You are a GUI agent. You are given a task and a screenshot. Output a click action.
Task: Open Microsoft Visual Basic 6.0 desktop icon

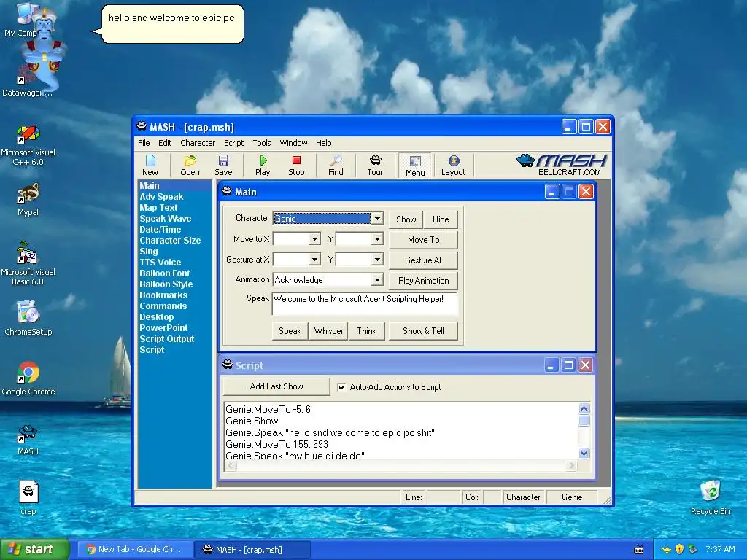click(28, 263)
